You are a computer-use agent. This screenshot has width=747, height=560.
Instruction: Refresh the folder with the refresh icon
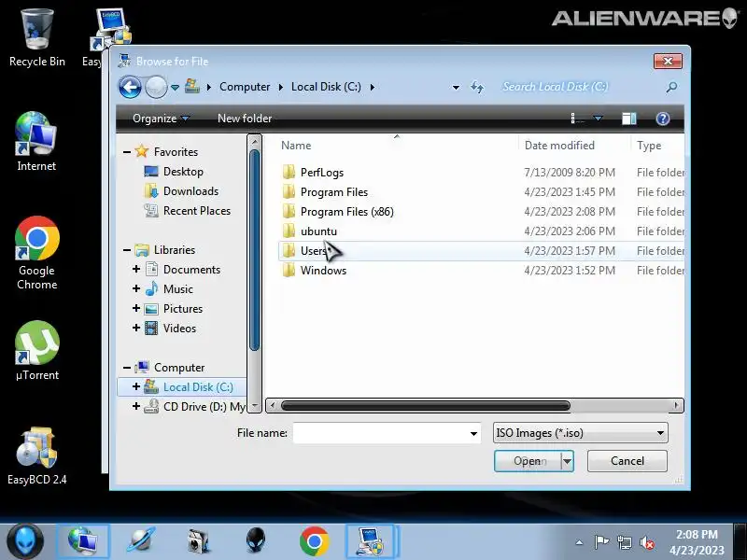[477, 87]
